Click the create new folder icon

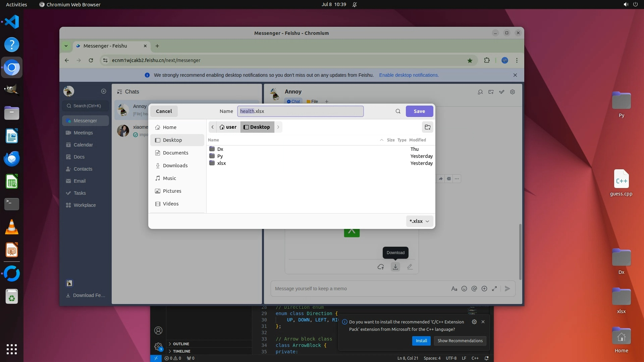pos(427,127)
